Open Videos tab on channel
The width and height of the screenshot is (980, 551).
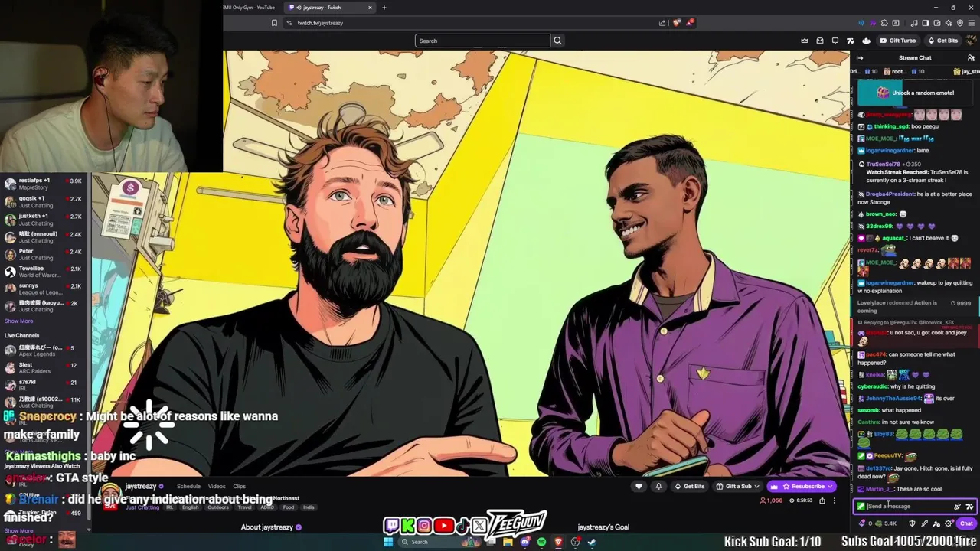click(x=217, y=486)
